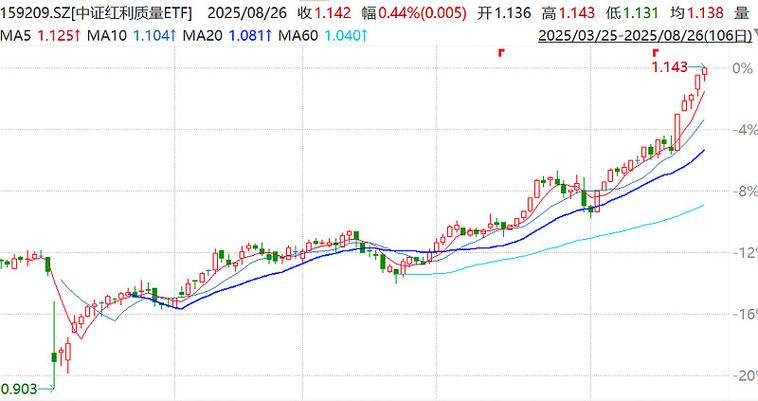Click the right red flag marker near 1.143
Screen dimensions: 758x401
(655, 51)
